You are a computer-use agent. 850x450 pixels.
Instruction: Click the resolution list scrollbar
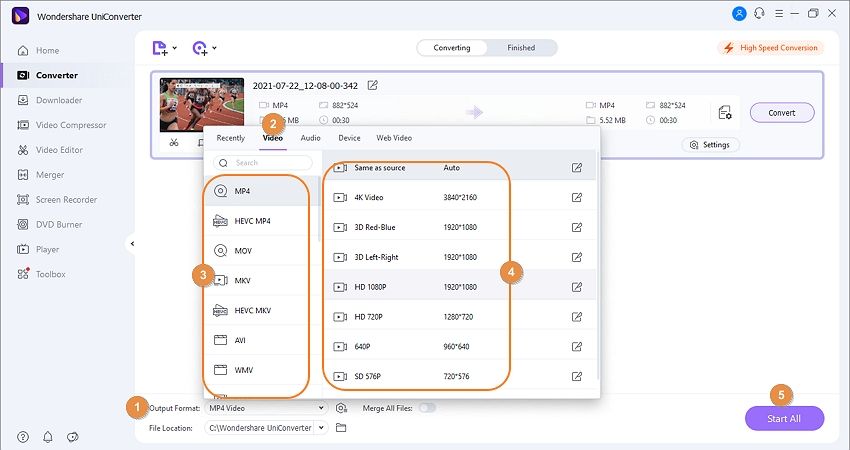598,266
